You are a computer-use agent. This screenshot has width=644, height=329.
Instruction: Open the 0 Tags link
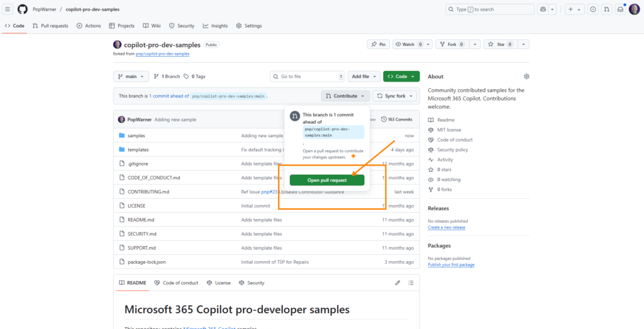[x=194, y=76]
